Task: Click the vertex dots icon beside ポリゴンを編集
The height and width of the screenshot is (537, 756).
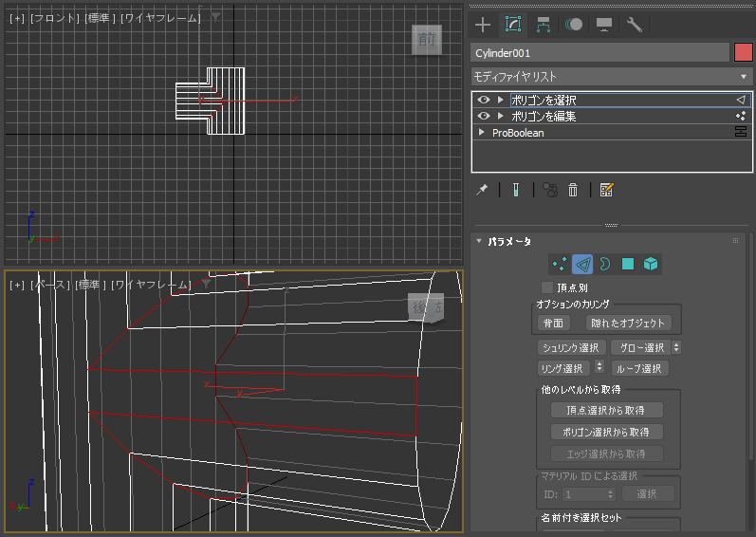Action: tap(741, 116)
